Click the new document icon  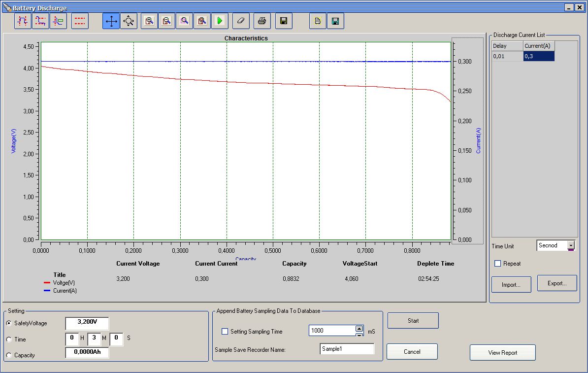tap(318, 21)
